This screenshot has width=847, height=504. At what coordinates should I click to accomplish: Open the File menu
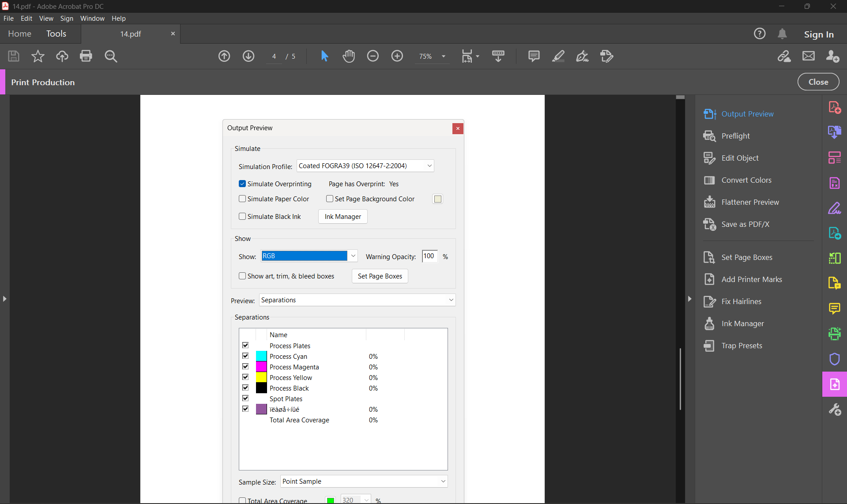8,19
